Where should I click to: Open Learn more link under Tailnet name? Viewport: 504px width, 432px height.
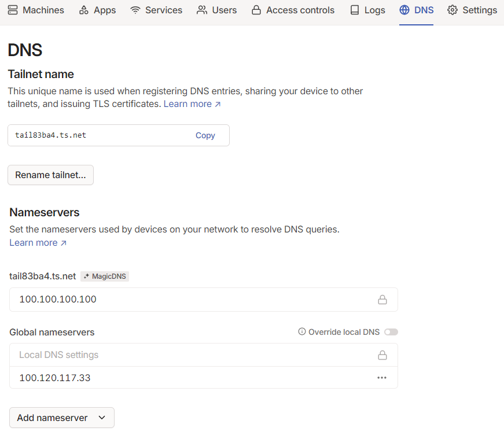[x=192, y=104]
